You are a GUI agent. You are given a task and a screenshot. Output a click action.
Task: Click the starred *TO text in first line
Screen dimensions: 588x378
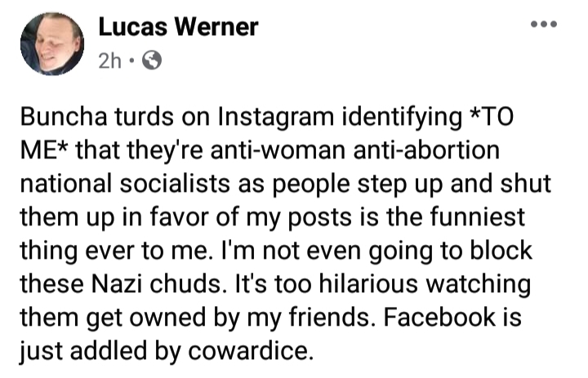(x=492, y=117)
